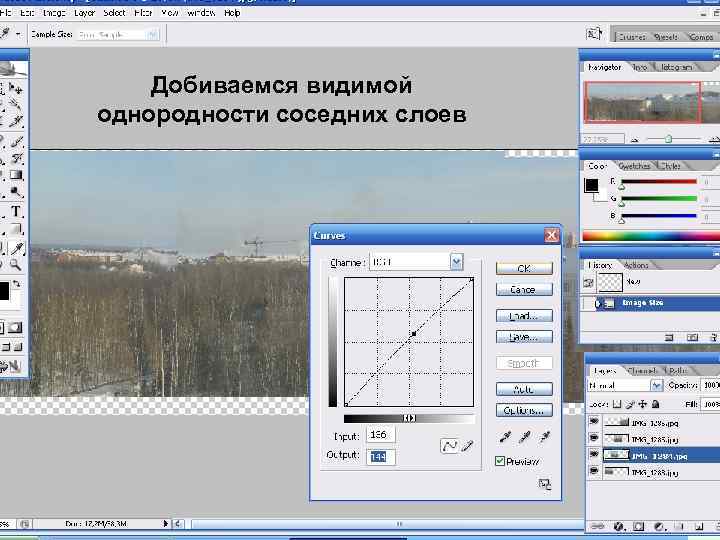Toggle Lock image pixels brush icon
The width and height of the screenshot is (720, 540).
pyautogui.click(x=630, y=404)
